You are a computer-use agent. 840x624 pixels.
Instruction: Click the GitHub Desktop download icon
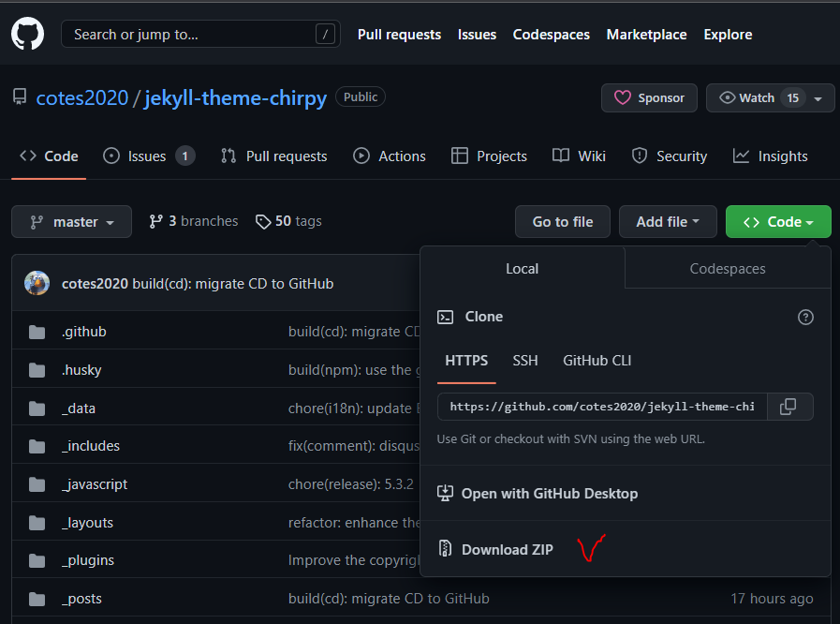(445, 493)
